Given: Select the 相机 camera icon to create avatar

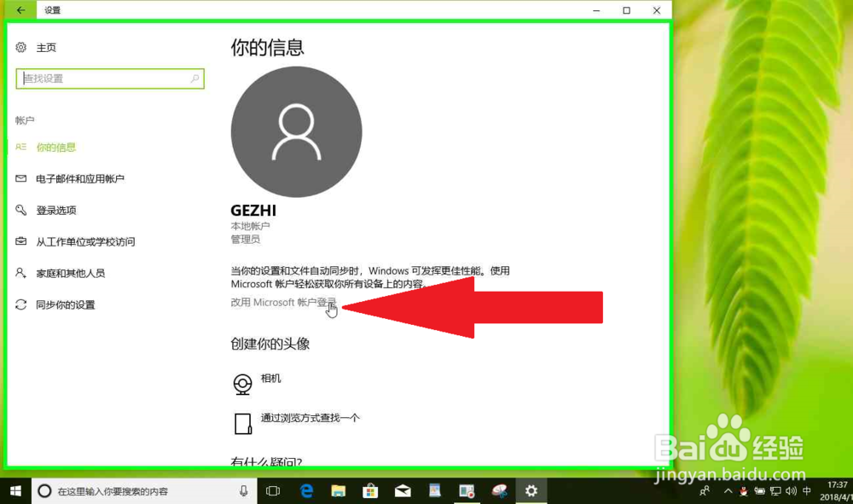Looking at the screenshot, I should pyautogui.click(x=242, y=382).
